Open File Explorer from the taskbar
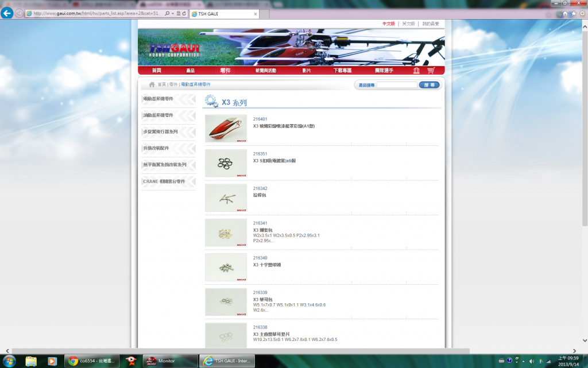Screen dimensions: 588x368 [31, 361]
